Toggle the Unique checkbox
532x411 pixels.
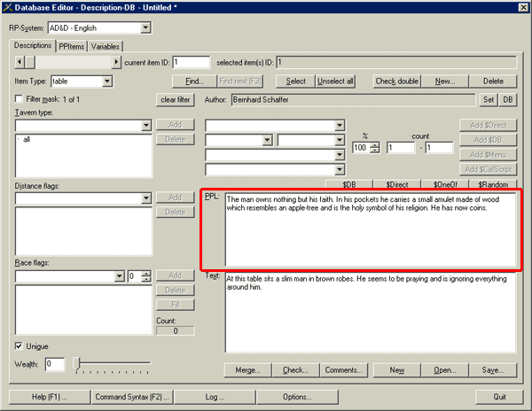click(20, 345)
